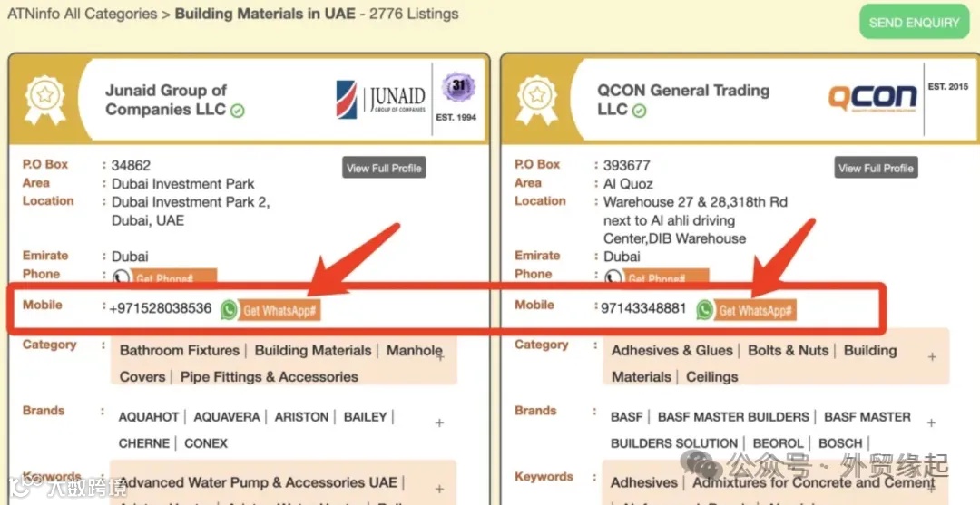Select AQUAVERA brand
The height and width of the screenshot is (505, 980).
point(227,417)
